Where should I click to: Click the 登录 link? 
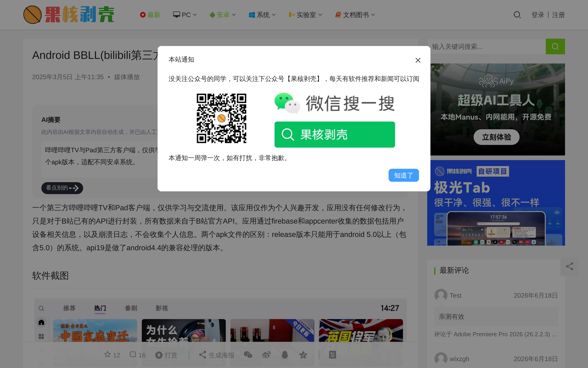(x=538, y=15)
